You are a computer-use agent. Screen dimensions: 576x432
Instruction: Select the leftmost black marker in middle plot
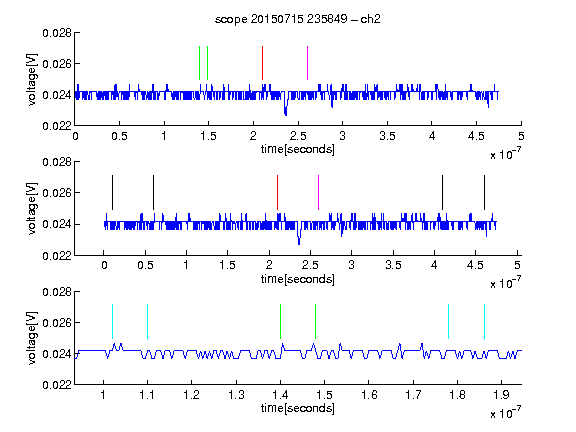tap(112, 192)
